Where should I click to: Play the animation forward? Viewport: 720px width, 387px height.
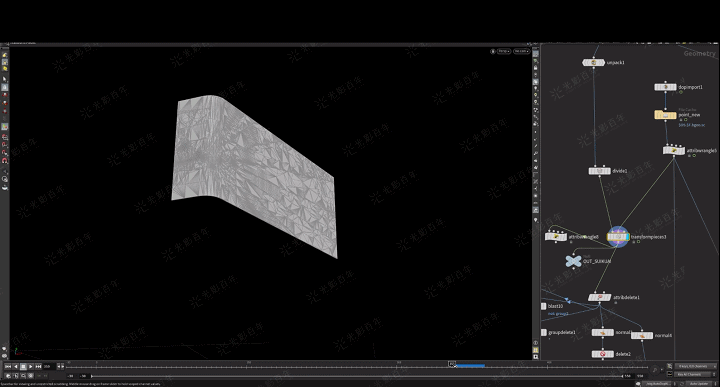(31, 366)
